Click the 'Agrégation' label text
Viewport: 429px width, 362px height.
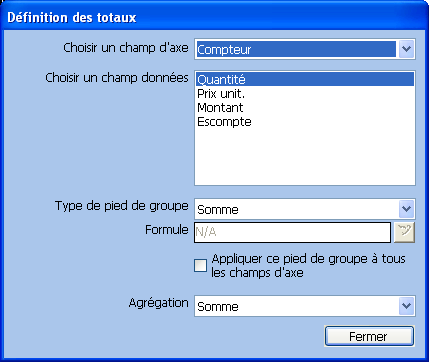158,303
